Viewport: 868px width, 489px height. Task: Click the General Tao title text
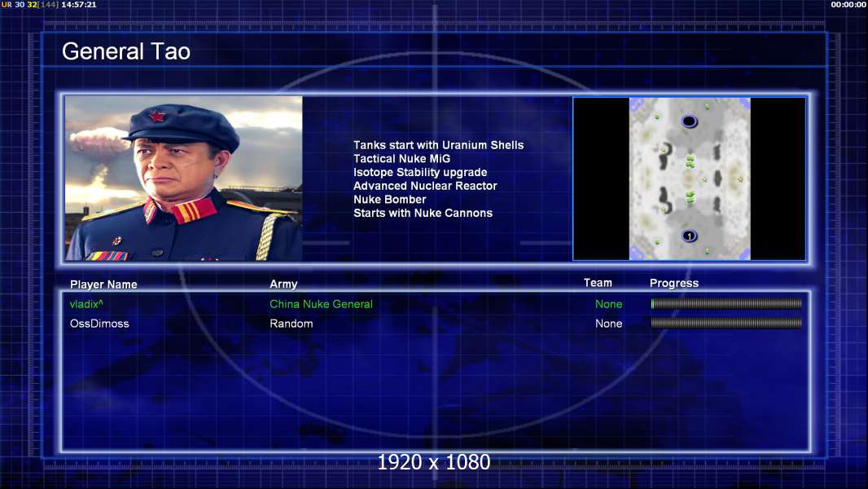[x=126, y=51]
